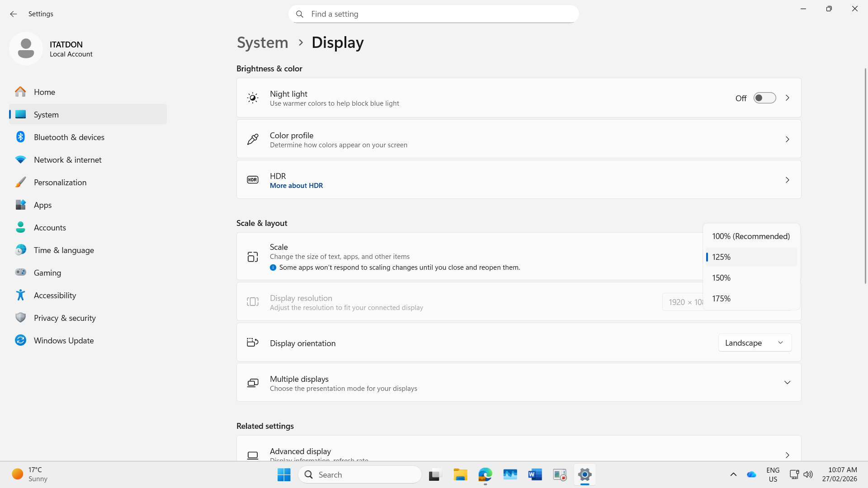Open Display orientation Landscape dropdown
The width and height of the screenshot is (868, 488).
(755, 343)
